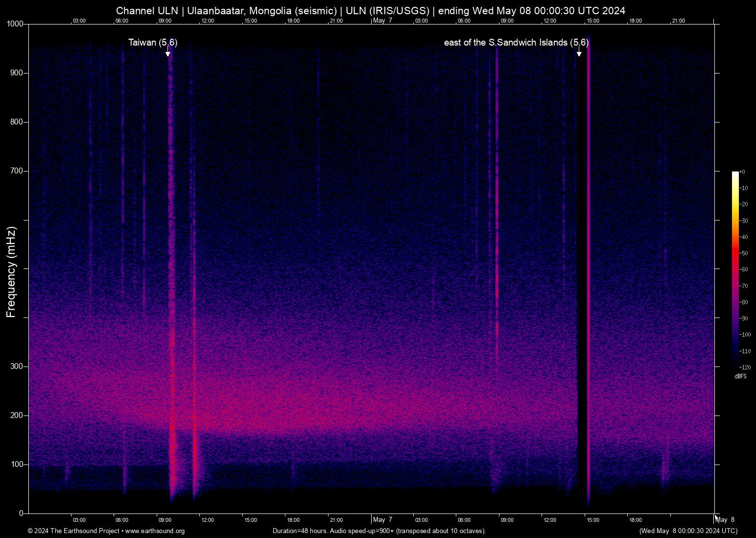Viewport: 756px width, 538px height.
Task: Click the May 7 date label on the top axis
Action: pyautogui.click(x=382, y=21)
